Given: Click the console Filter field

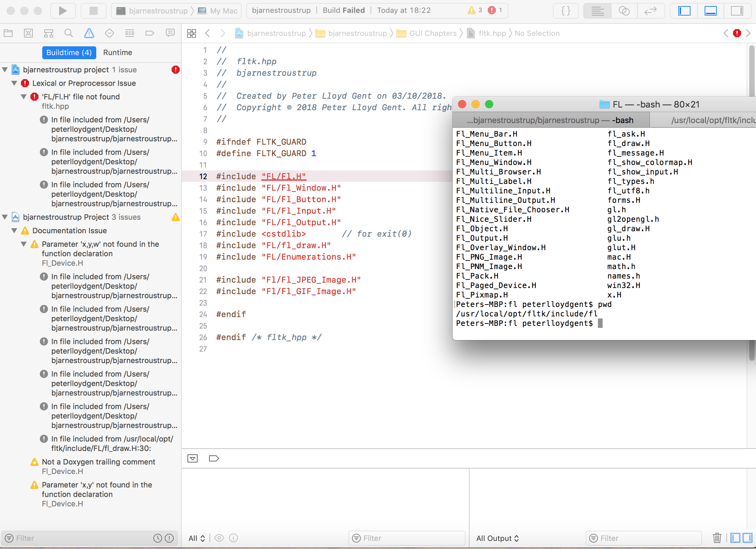Looking at the screenshot, I should click(x=644, y=538).
